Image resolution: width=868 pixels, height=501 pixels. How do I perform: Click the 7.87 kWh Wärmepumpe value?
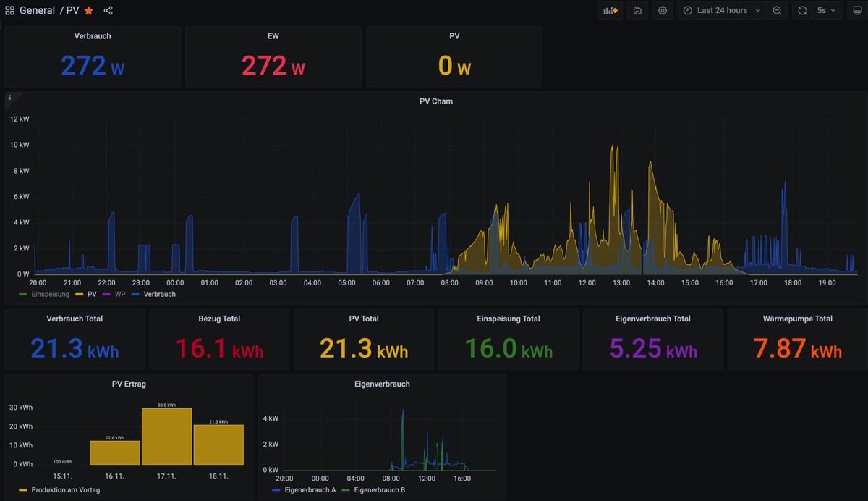coord(798,348)
